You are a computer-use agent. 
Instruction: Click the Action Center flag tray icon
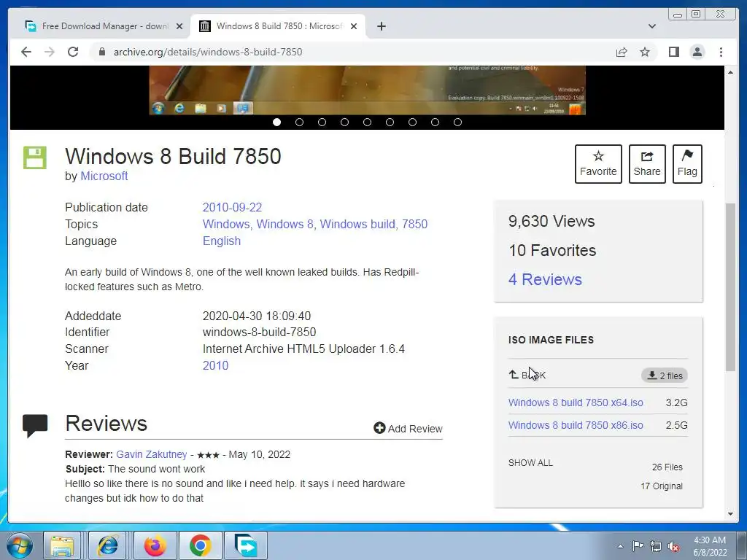[638, 546]
